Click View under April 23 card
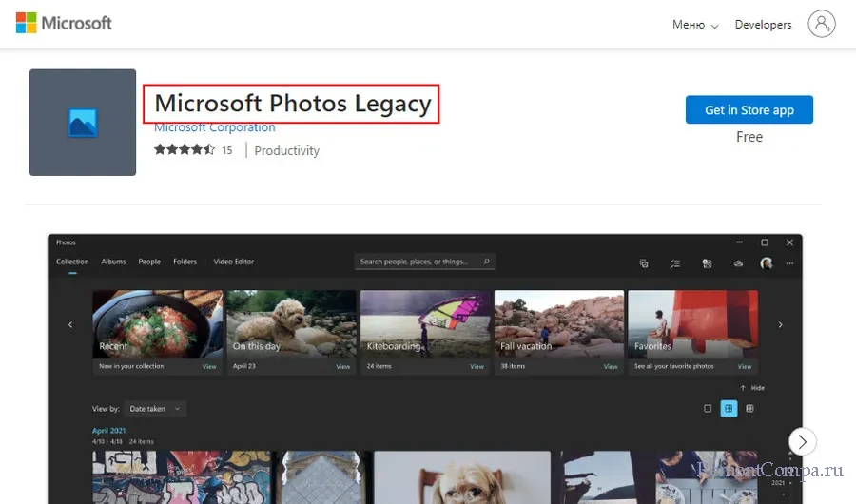Screen dimensions: 856x504 (342, 366)
